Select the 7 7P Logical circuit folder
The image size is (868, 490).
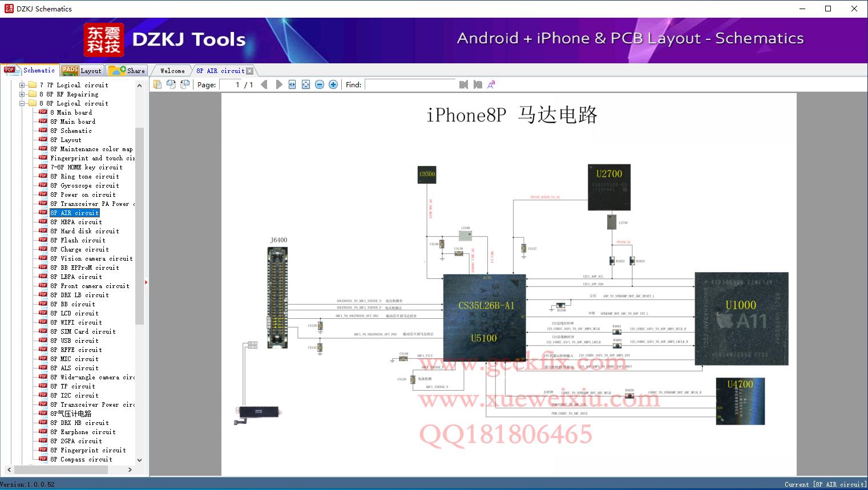coord(74,85)
